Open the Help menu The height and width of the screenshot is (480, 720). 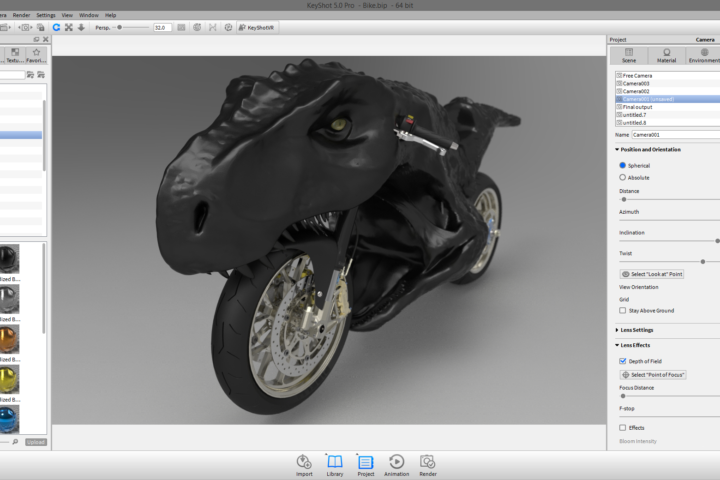[x=110, y=15]
